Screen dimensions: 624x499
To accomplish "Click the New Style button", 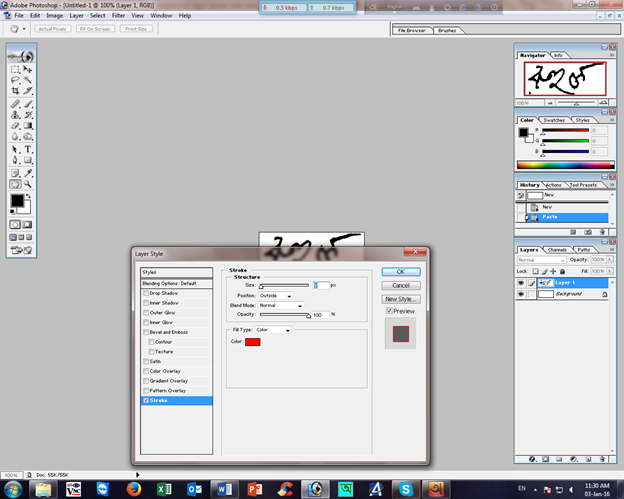I will click(x=400, y=299).
